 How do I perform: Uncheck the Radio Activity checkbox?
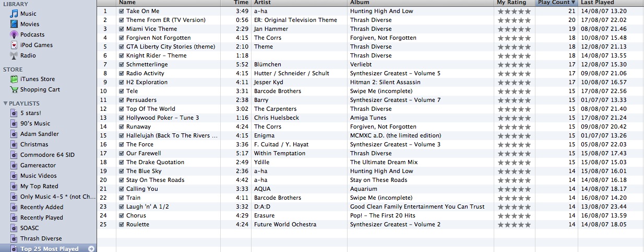click(x=121, y=73)
